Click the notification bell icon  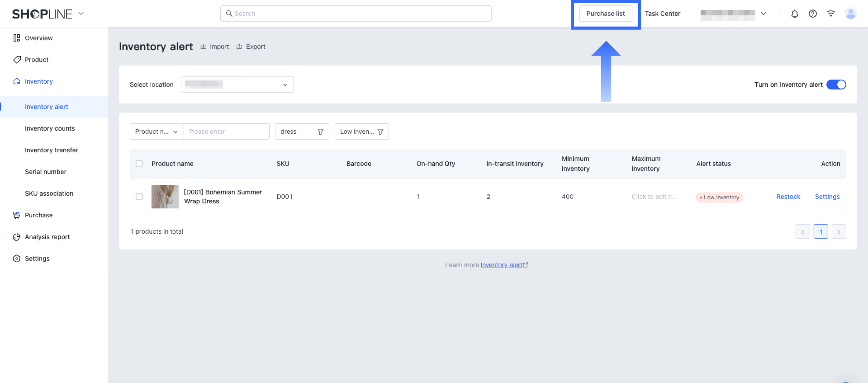point(794,14)
